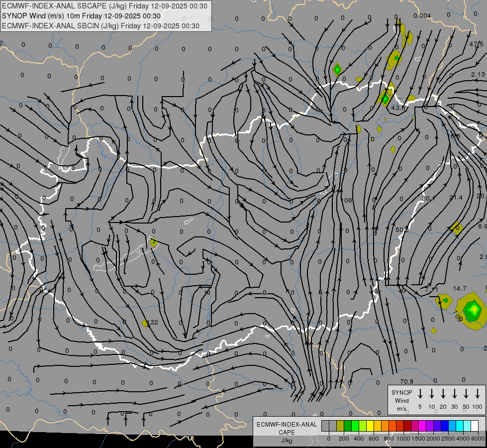The height and width of the screenshot is (448, 487).
Task: Click the 2000 tick label on the CAPE legend
Action: [433, 439]
